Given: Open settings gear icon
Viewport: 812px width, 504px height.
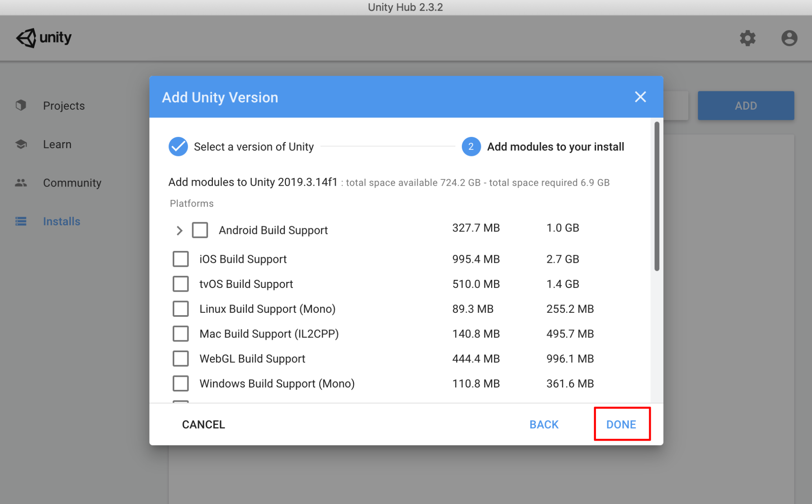Looking at the screenshot, I should coord(747,38).
